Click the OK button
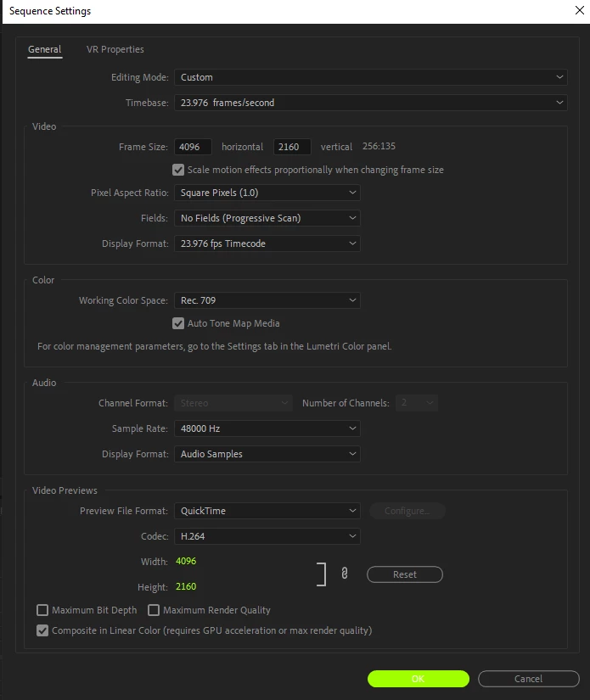 click(418, 679)
